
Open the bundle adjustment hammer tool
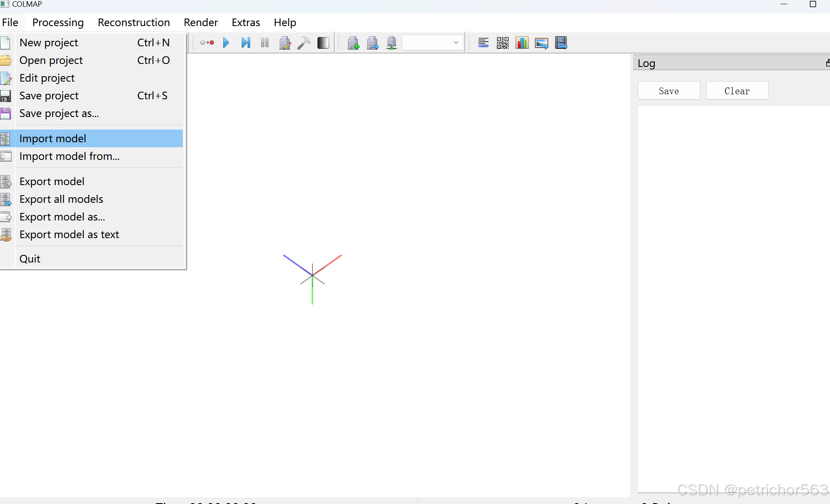tap(304, 43)
